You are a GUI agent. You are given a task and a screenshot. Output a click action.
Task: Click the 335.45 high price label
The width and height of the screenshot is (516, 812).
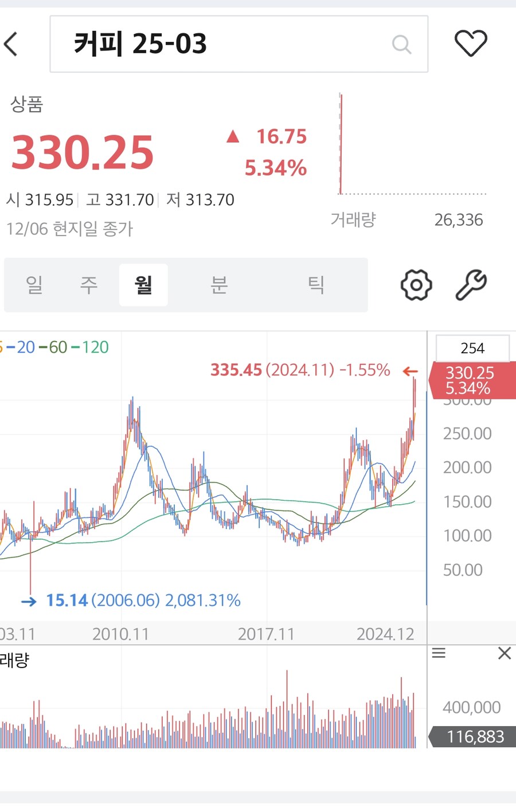pos(236,370)
